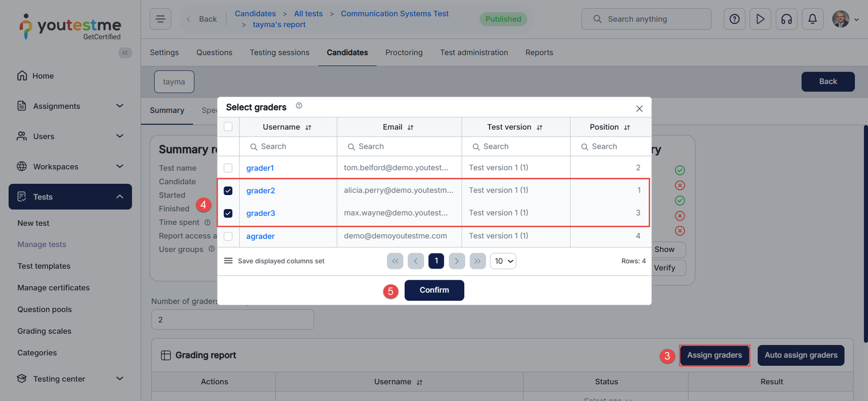Uncheck the grader2 row checkbox

pos(228,191)
